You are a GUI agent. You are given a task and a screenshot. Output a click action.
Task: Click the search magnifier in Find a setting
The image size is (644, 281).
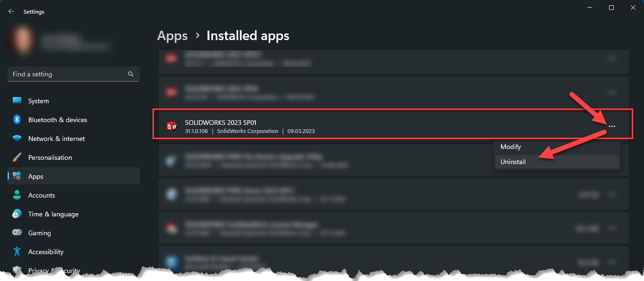(131, 74)
